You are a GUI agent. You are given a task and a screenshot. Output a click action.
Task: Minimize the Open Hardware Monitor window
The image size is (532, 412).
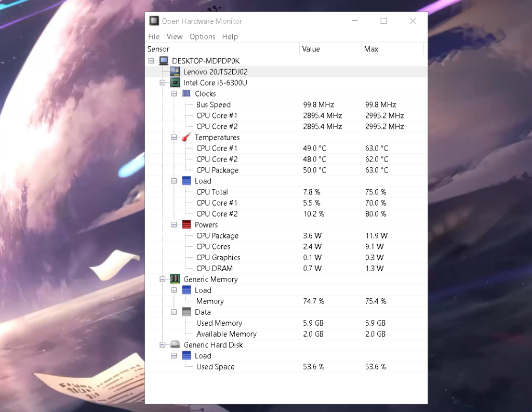click(x=355, y=21)
